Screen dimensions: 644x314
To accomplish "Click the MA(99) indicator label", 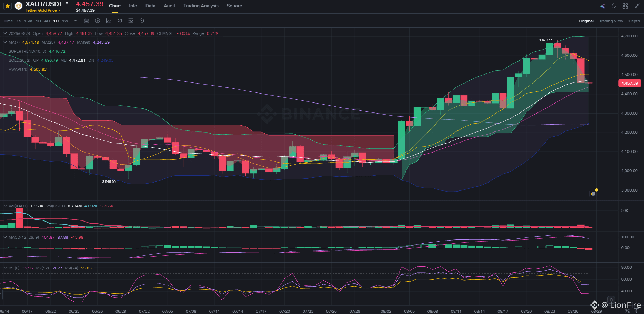I will 83,42.
